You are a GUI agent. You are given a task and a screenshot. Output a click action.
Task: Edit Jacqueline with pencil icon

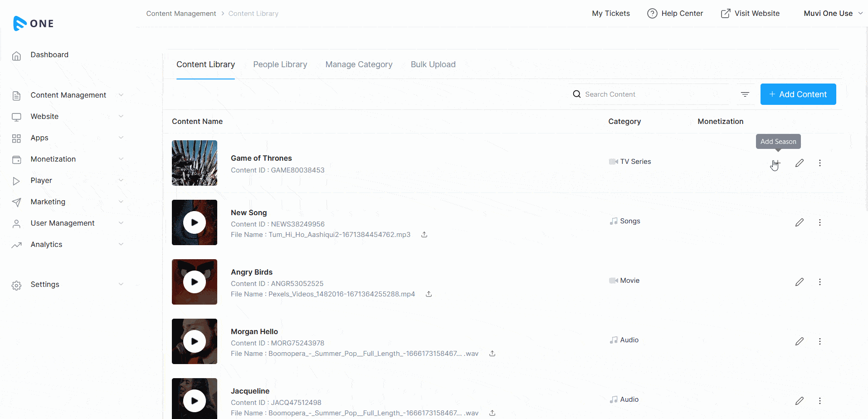pyautogui.click(x=800, y=401)
